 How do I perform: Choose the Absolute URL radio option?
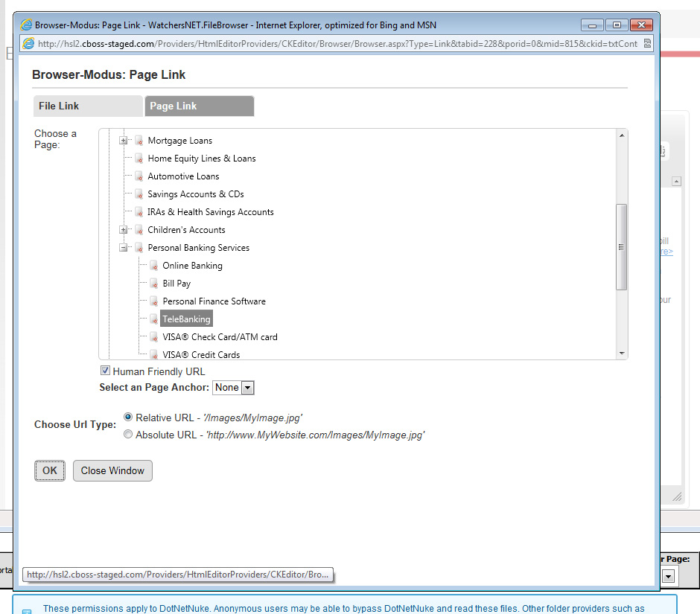[128, 435]
